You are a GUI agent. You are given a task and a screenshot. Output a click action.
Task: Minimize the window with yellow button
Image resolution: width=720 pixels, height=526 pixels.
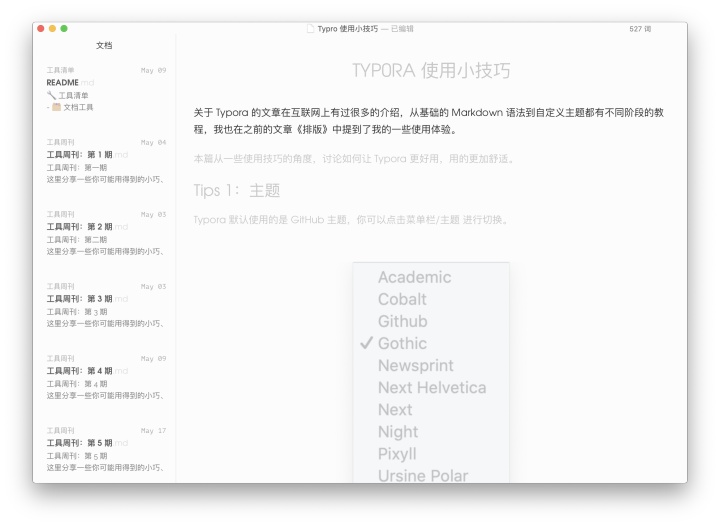click(52, 28)
